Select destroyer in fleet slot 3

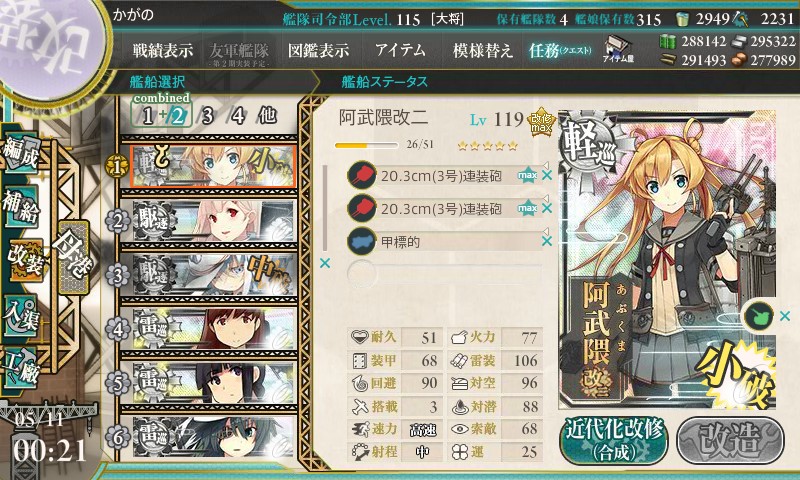coord(213,275)
